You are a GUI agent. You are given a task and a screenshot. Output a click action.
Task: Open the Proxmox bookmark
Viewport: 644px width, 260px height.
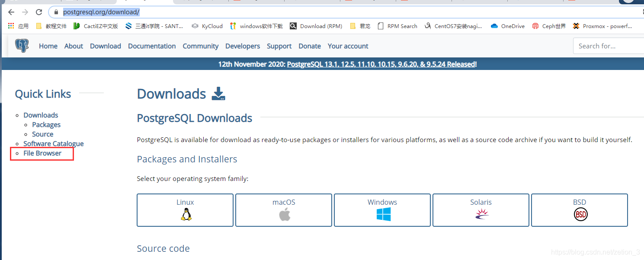[x=602, y=26]
